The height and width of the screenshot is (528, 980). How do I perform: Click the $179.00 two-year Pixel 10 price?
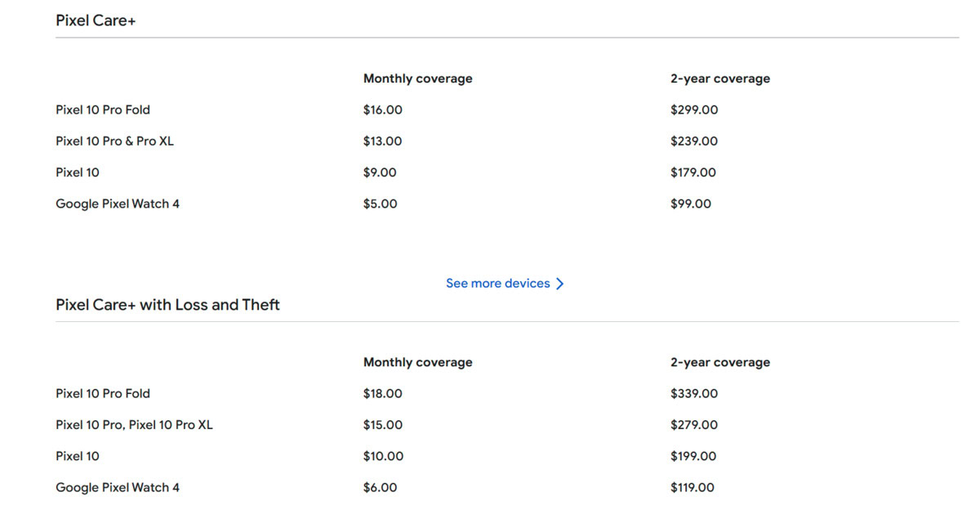(693, 172)
